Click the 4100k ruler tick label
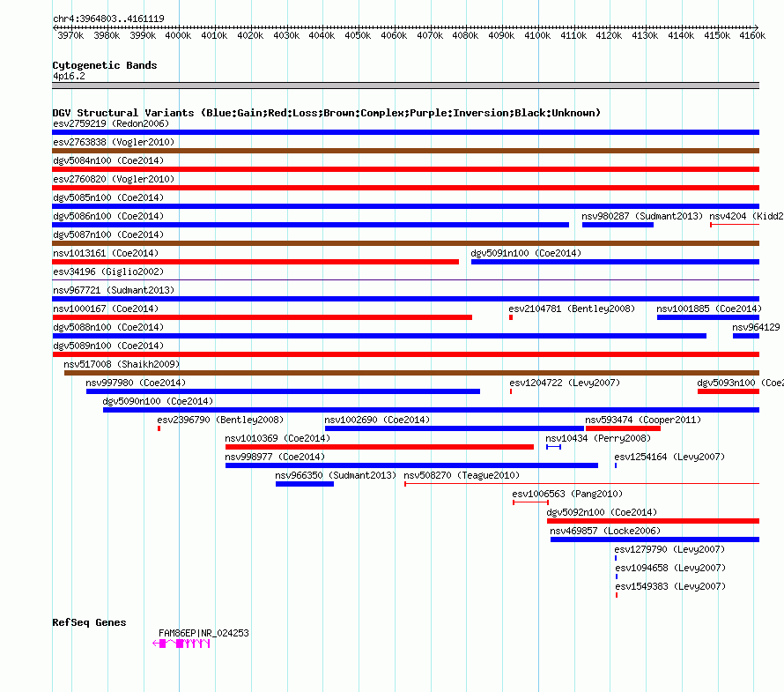 537,35
